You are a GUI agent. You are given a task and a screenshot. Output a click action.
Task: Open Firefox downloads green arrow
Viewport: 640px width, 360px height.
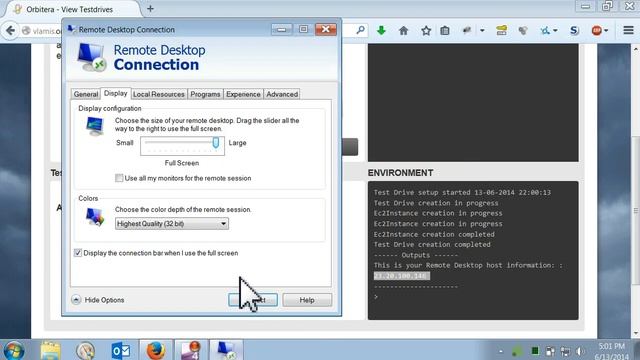381,31
